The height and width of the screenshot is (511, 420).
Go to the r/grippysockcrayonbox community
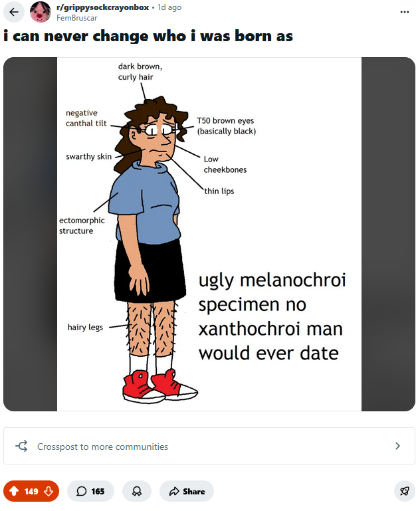pyautogui.click(x=102, y=7)
